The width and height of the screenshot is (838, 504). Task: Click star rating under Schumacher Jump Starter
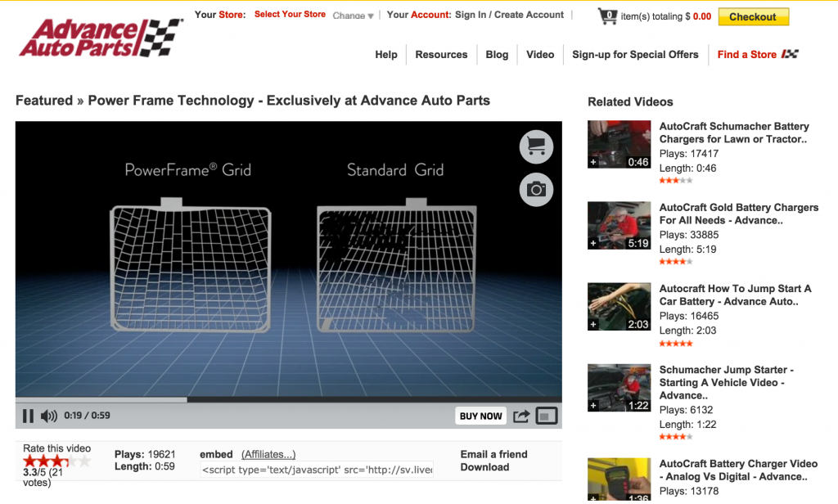tap(675, 437)
